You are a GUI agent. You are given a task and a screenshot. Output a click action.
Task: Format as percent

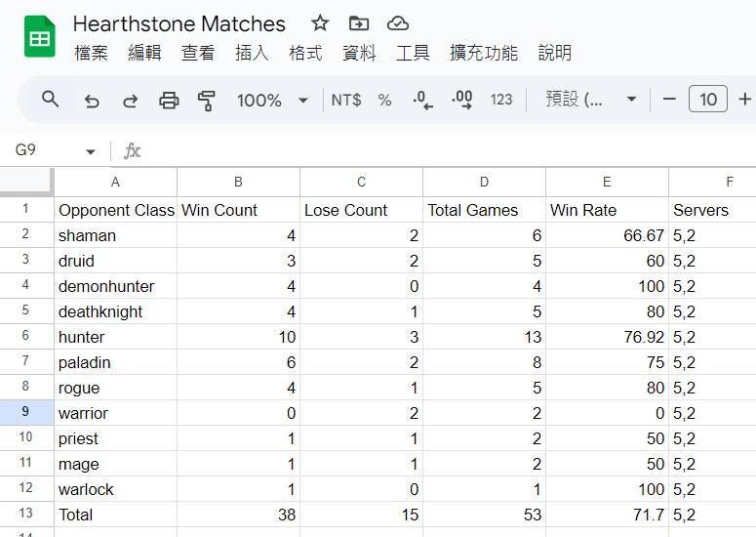384,100
